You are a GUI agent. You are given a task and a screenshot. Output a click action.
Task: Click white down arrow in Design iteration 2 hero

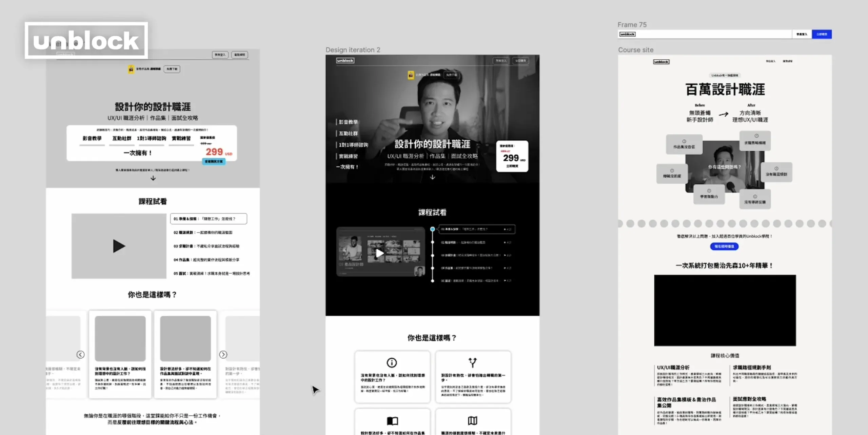[x=432, y=177]
